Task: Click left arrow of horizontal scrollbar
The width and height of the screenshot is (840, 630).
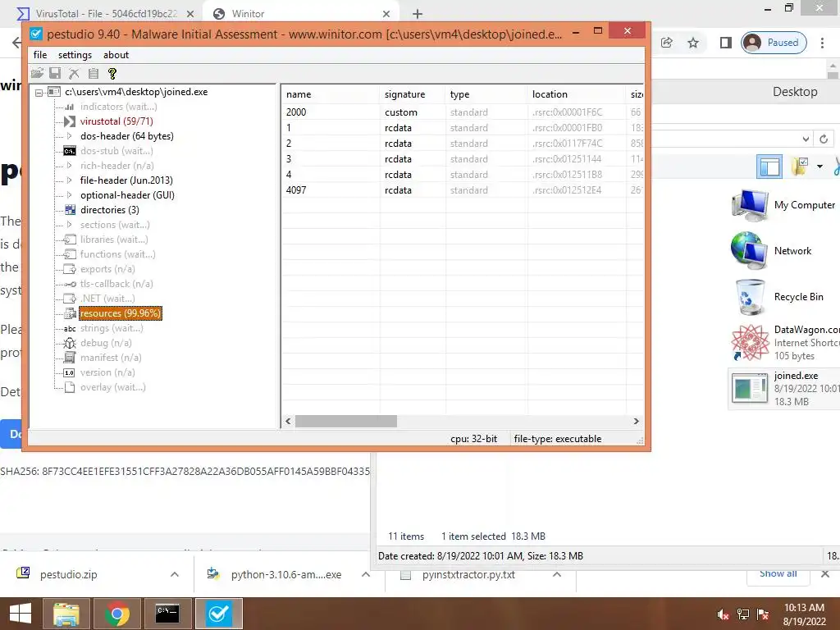Action: click(x=288, y=421)
